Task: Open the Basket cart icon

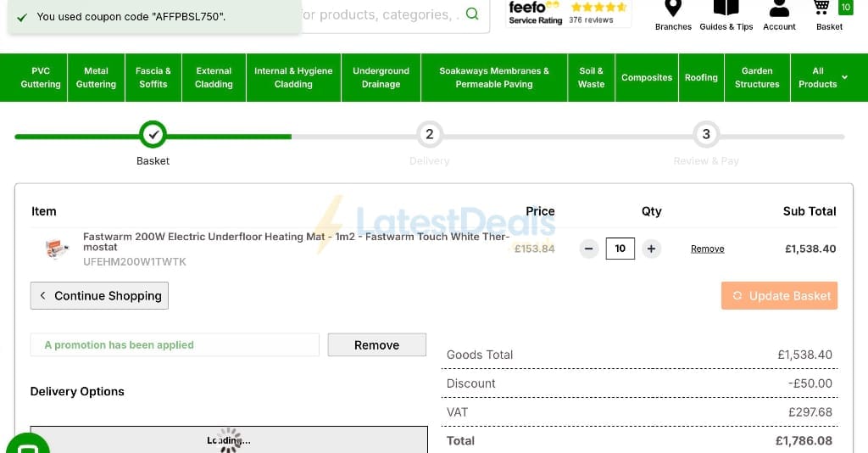Action: (821, 8)
